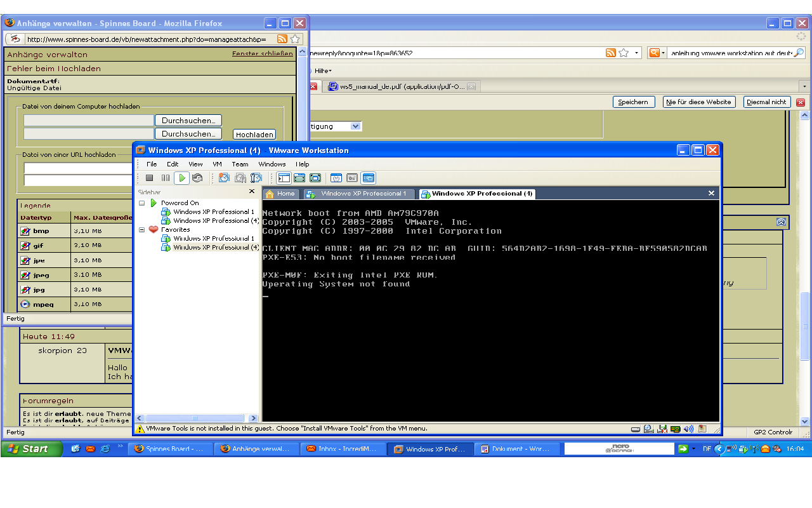Click the Fenster schließen link
The width and height of the screenshot is (812, 508).
click(262, 54)
